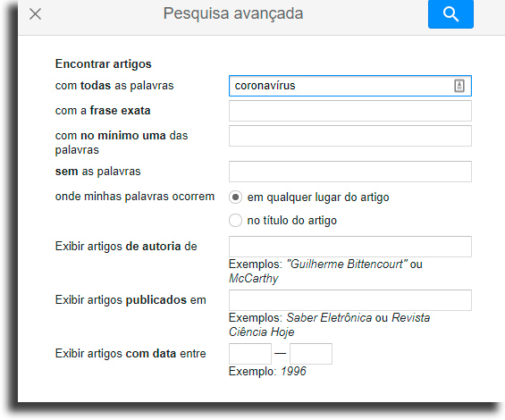Screen dimensions: 505x420
Task: Click the 'Encontrar artigos' heading
Action: [103, 63]
